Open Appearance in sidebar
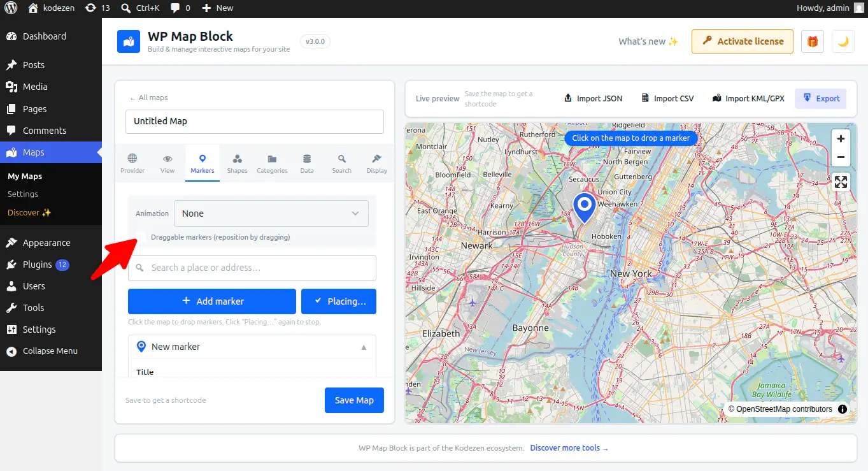Viewport: 868px width, 471px height. 51,243
